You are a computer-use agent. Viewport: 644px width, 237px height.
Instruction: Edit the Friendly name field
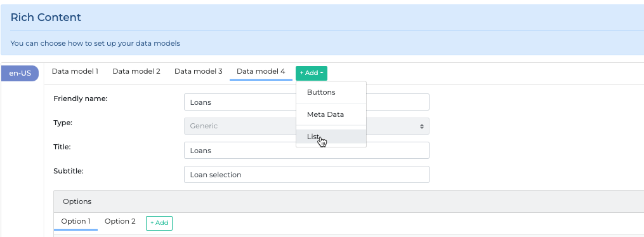point(306,102)
